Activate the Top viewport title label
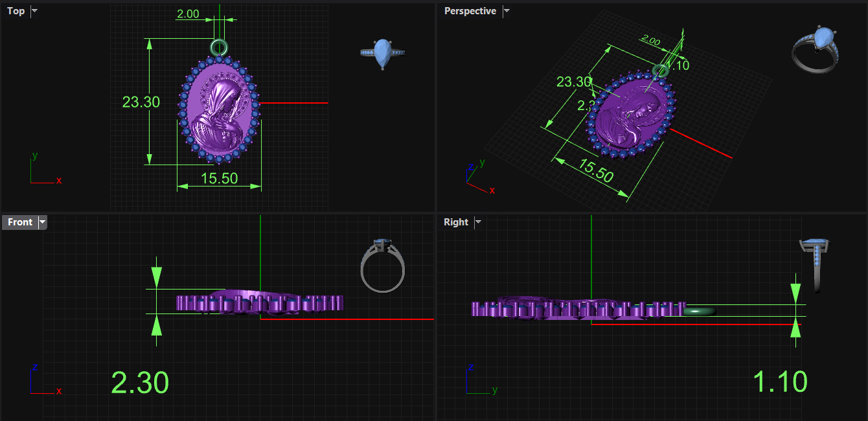This screenshot has width=868, height=421. pyautogui.click(x=16, y=11)
